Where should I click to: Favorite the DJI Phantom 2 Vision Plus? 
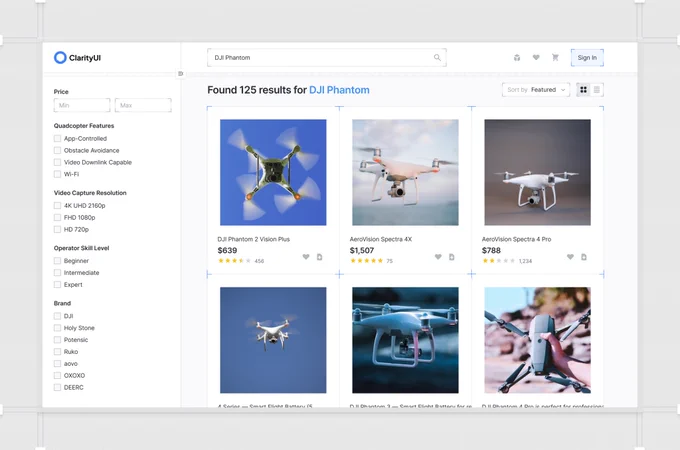tap(306, 257)
